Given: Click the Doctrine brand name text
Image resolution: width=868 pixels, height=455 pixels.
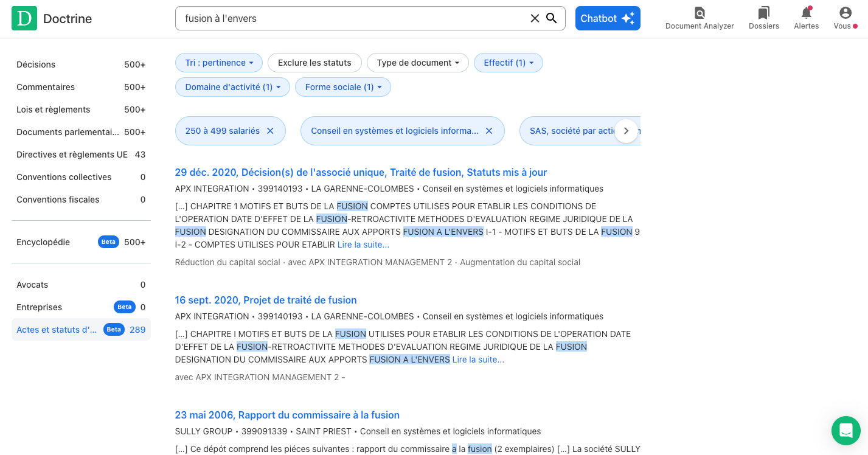Looking at the screenshot, I should click(68, 18).
